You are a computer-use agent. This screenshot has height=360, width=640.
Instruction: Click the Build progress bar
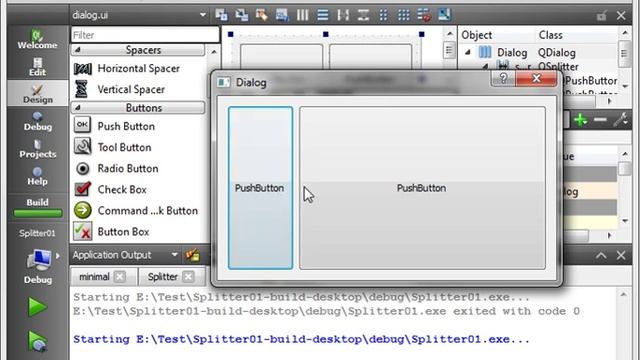[38, 213]
